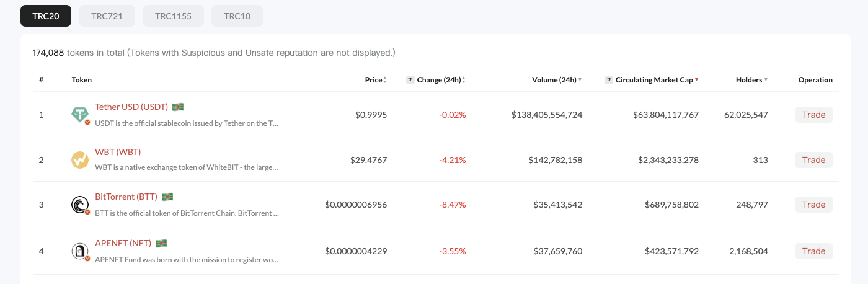
Task: Click the price $0.9995
Action: 371,115
